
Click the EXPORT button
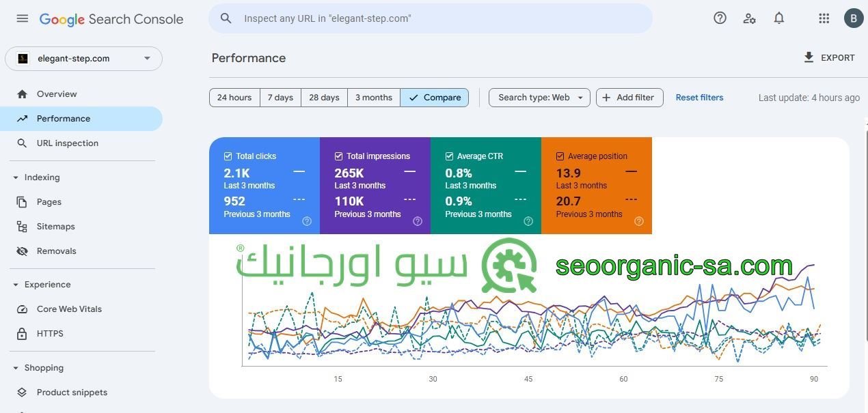[x=830, y=57]
